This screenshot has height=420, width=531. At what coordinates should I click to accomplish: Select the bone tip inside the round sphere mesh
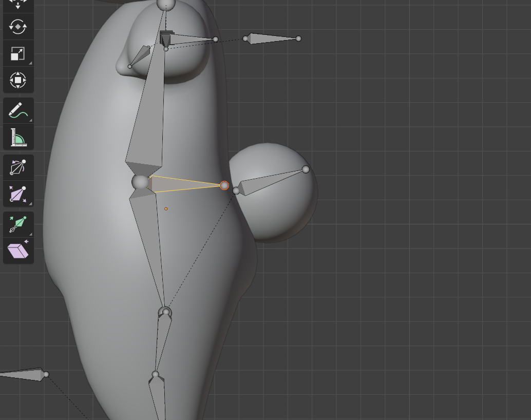coord(306,169)
